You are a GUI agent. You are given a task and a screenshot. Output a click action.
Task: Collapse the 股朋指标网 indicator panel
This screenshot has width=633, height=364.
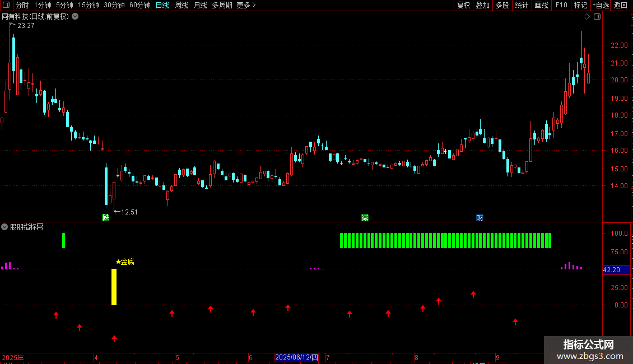pos(4,227)
